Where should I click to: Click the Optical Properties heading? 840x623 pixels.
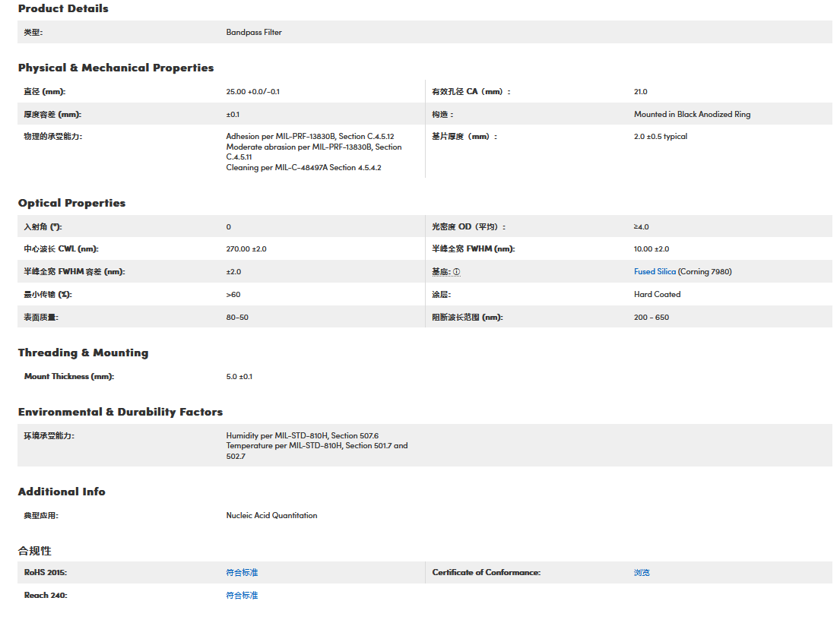coord(71,204)
